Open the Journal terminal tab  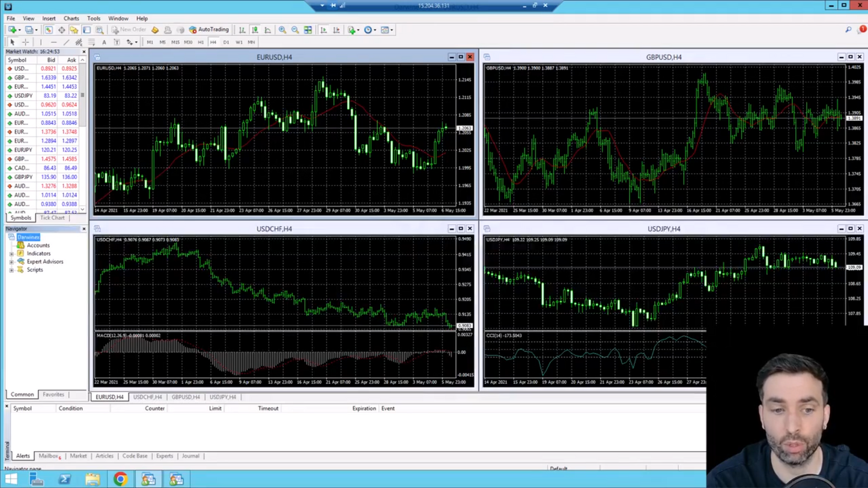coord(190,456)
